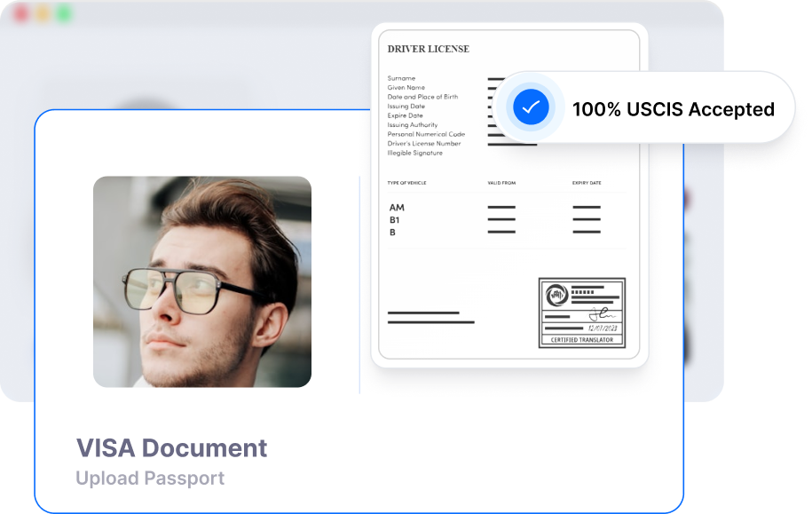812x514 pixels.
Task: Select the VISA Document title
Action: 171,447
